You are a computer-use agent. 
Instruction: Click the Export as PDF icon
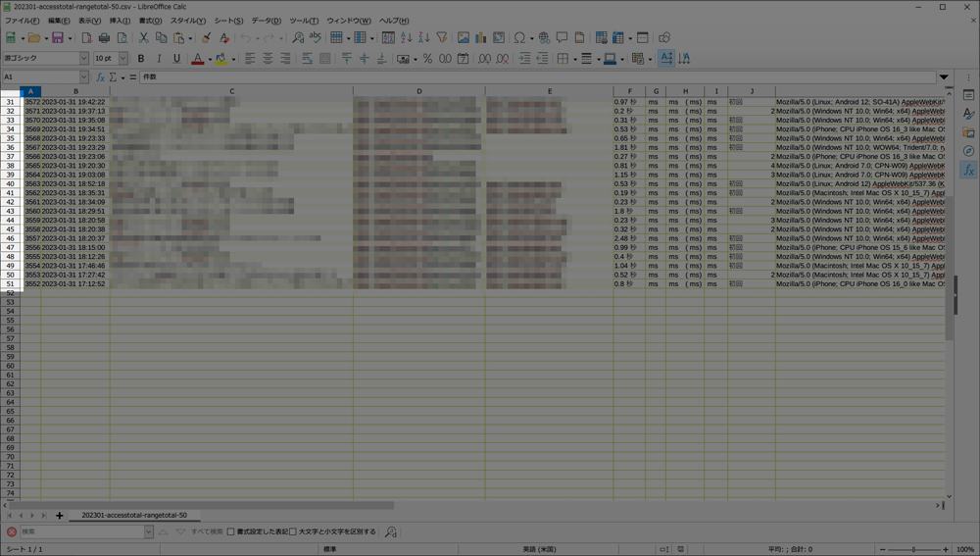[x=87, y=38]
